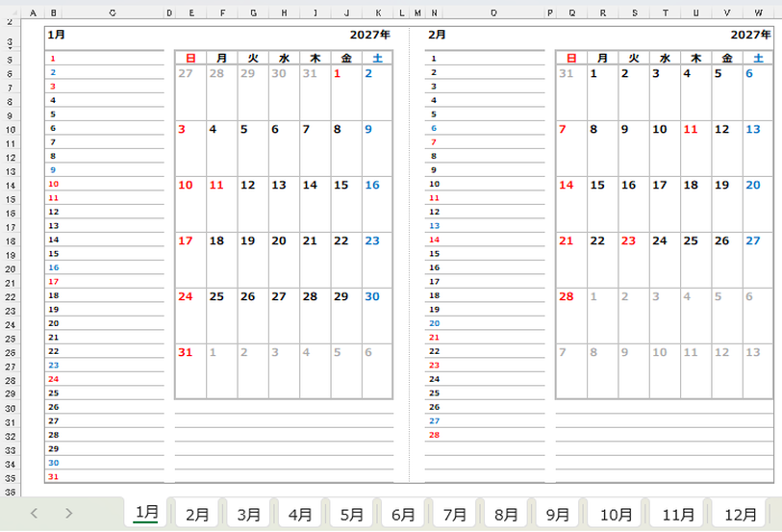This screenshot has height=532, width=782.
Task: Click the 金 header in February calendar
Action: tap(727, 58)
